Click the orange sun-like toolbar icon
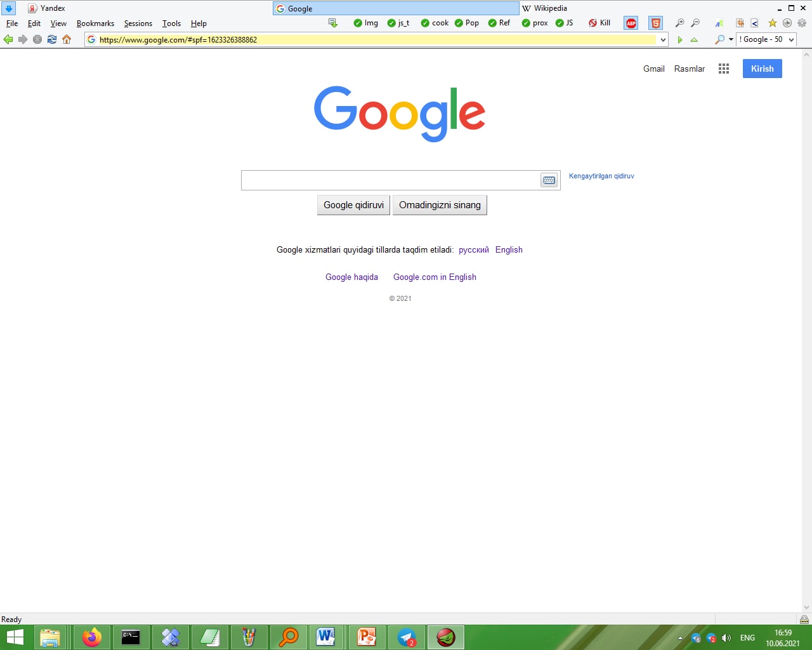The image size is (812, 650). [x=740, y=23]
